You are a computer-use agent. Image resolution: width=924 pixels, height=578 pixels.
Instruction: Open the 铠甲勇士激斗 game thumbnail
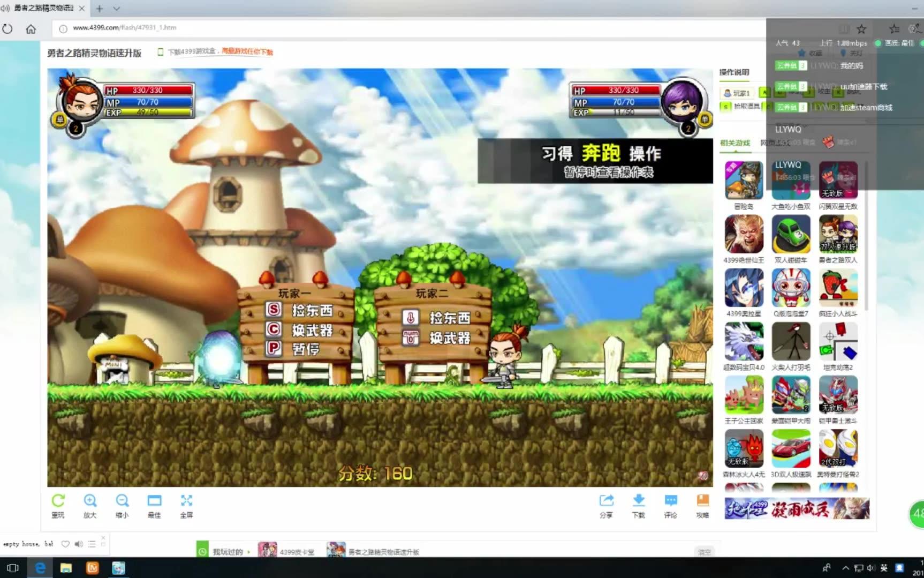tap(838, 395)
